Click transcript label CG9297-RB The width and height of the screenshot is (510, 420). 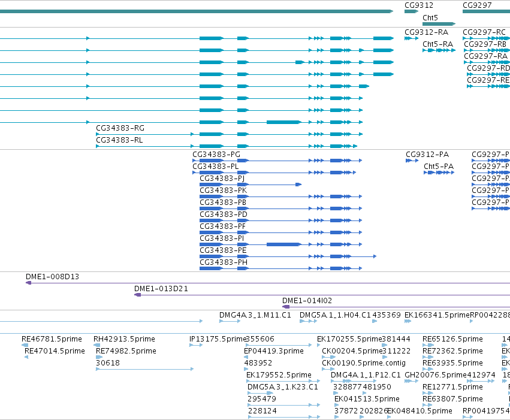click(485, 44)
